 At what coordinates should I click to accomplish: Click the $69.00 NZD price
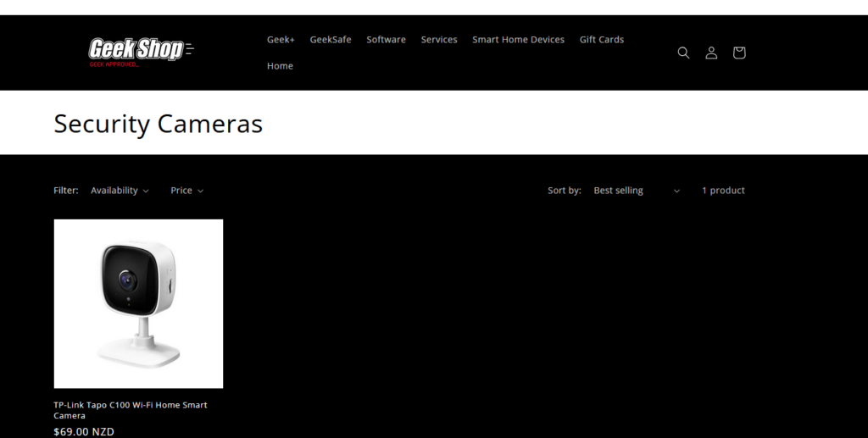coord(84,431)
